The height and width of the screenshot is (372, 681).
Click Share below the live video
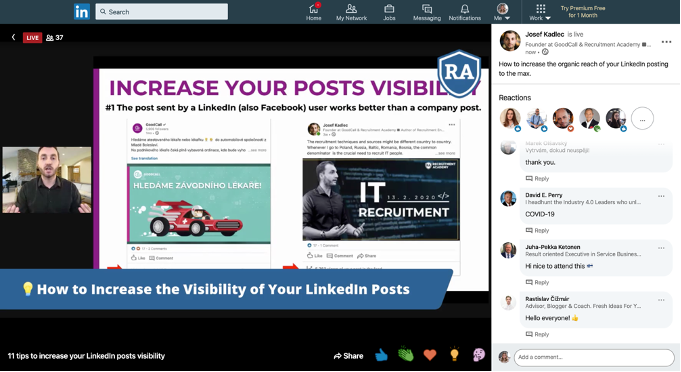click(x=348, y=356)
